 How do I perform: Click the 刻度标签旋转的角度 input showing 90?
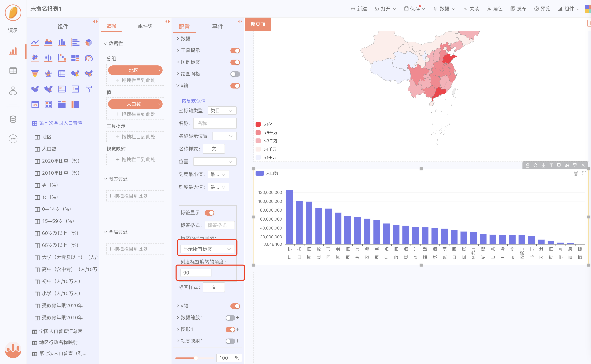click(196, 273)
